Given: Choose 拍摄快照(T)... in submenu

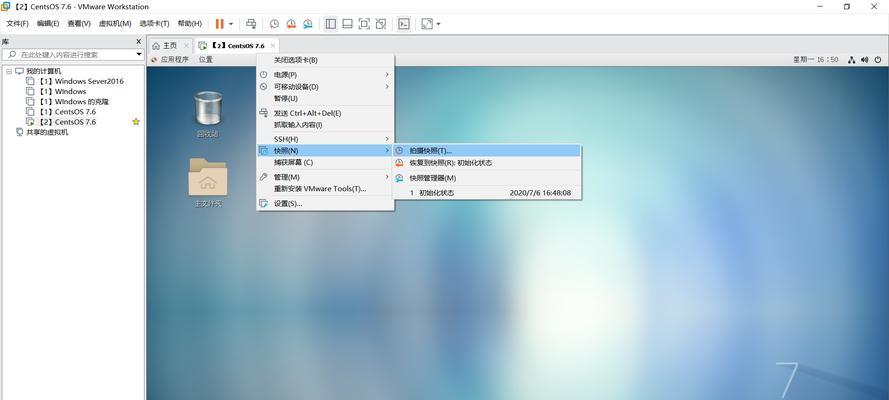Looking at the screenshot, I should tap(487, 151).
